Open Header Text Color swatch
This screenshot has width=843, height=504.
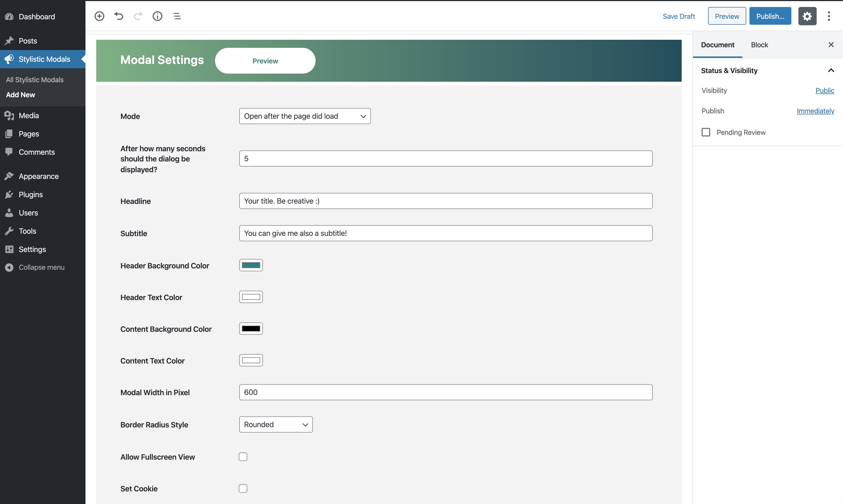tap(251, 297)
